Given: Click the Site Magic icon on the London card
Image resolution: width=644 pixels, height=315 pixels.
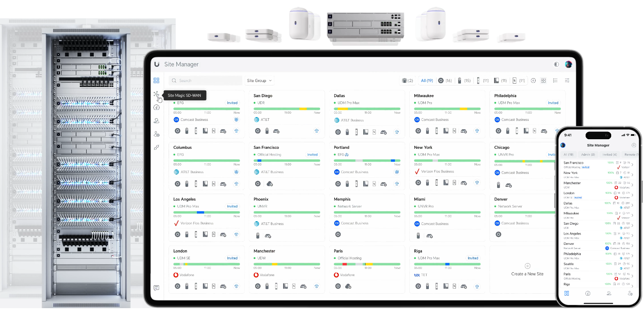Looking at the screenshot, I should pyautogui.click(x=237, y=286).
